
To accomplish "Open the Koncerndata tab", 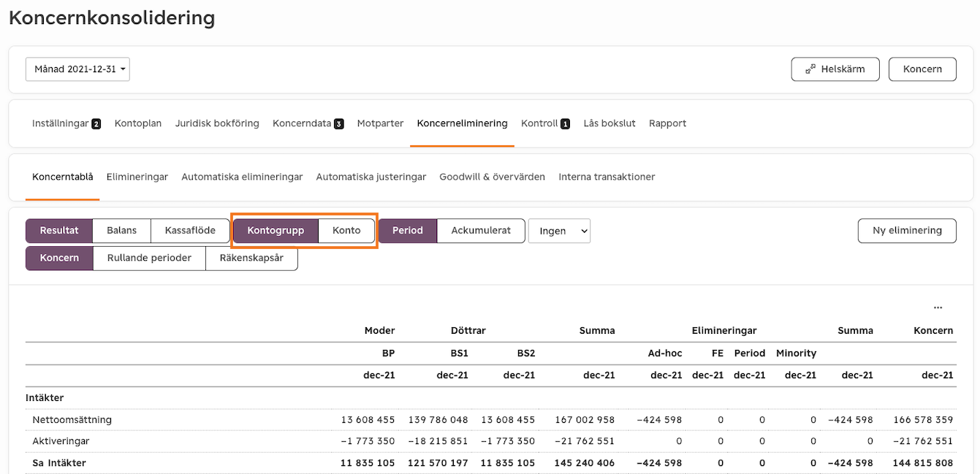I will [x=308, y=123].
